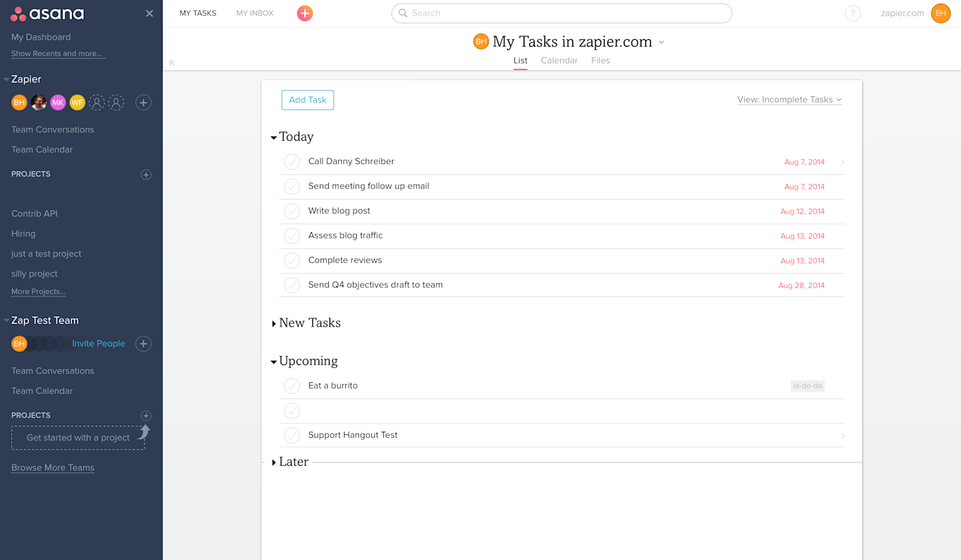Click Show Recents and more link

pos(58,54)
